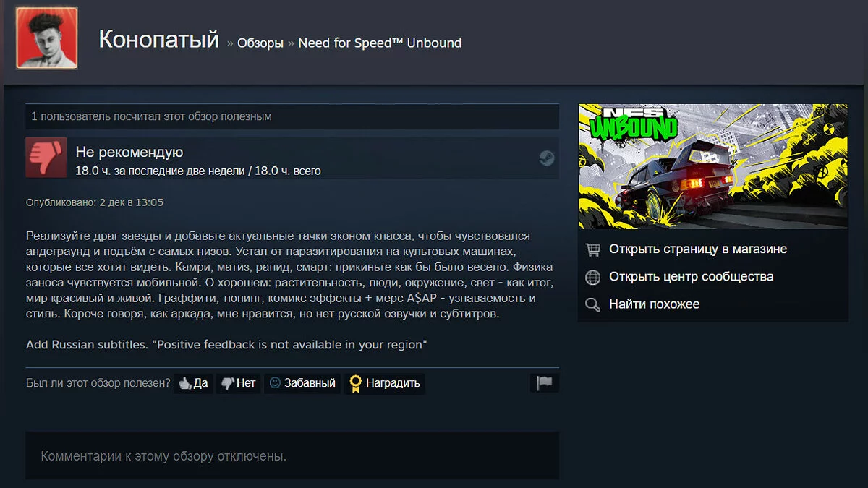Click the red thumbs-down review icon
The height and width of the screenshot is (488, 868).
point(46,157)
